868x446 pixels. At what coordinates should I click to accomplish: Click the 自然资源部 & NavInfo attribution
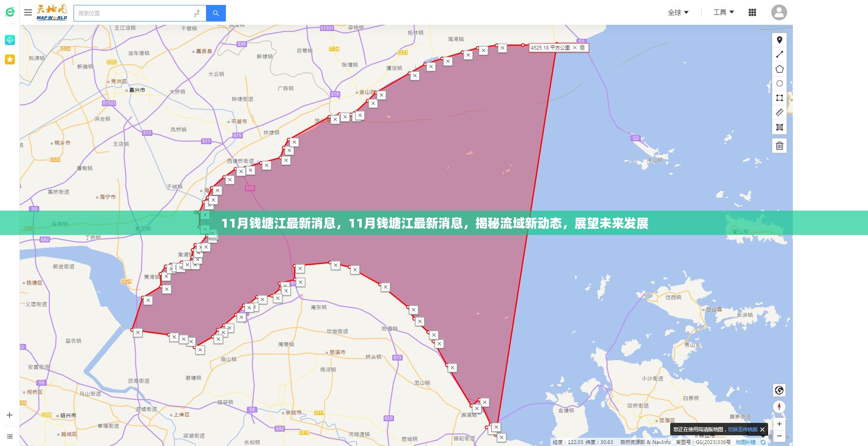click(x=645, y=442)
